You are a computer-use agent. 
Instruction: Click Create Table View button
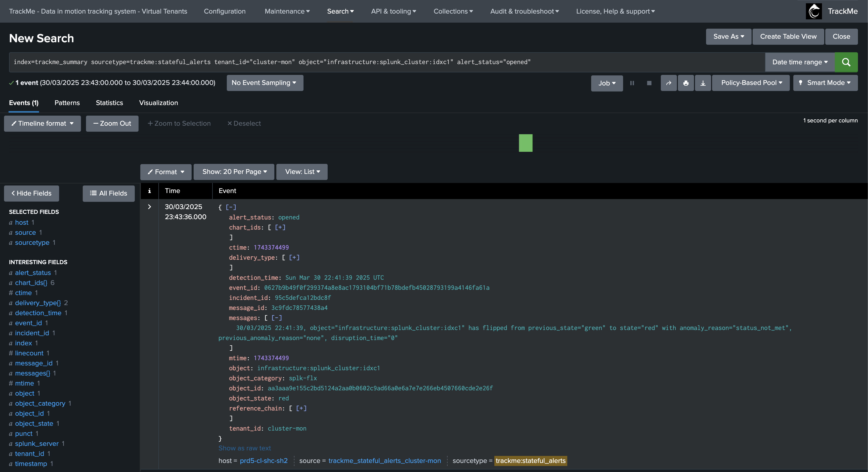click(788, 36)
